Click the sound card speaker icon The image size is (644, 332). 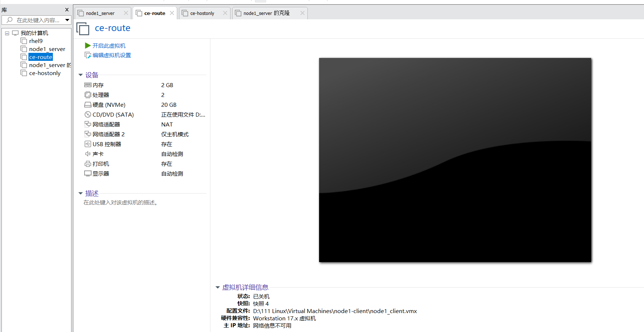pyautogui.click(x=88, y=154)
